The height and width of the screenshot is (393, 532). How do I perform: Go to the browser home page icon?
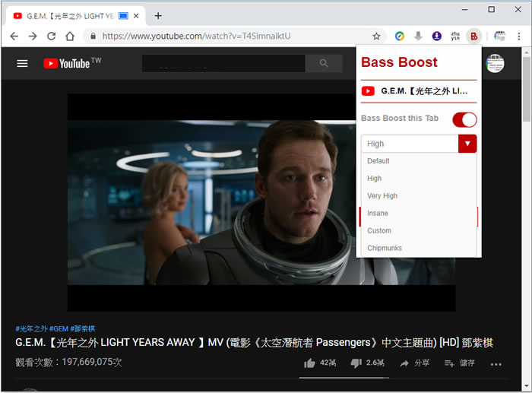(x=70, y=36)
